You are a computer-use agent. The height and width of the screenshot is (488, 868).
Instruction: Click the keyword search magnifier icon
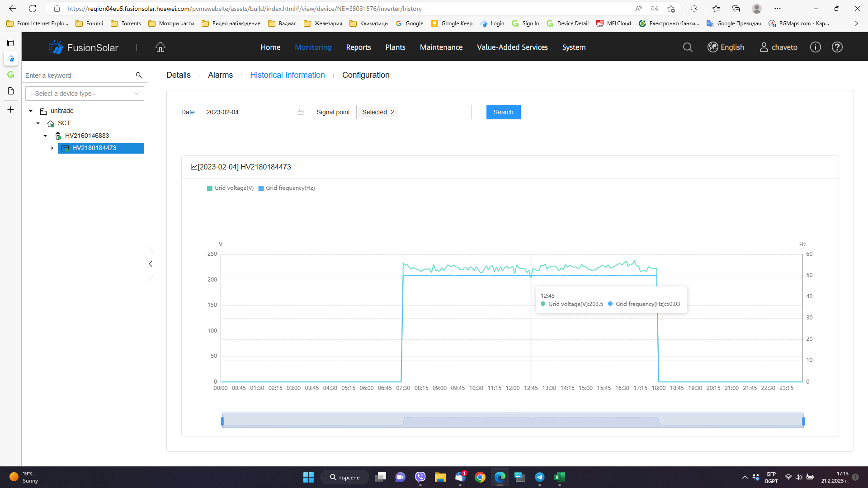click(x=139, y=75)
